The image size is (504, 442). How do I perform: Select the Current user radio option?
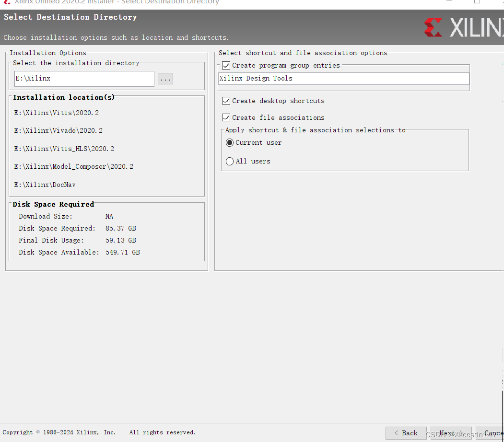pyautogui.click(x=230, y=143)
